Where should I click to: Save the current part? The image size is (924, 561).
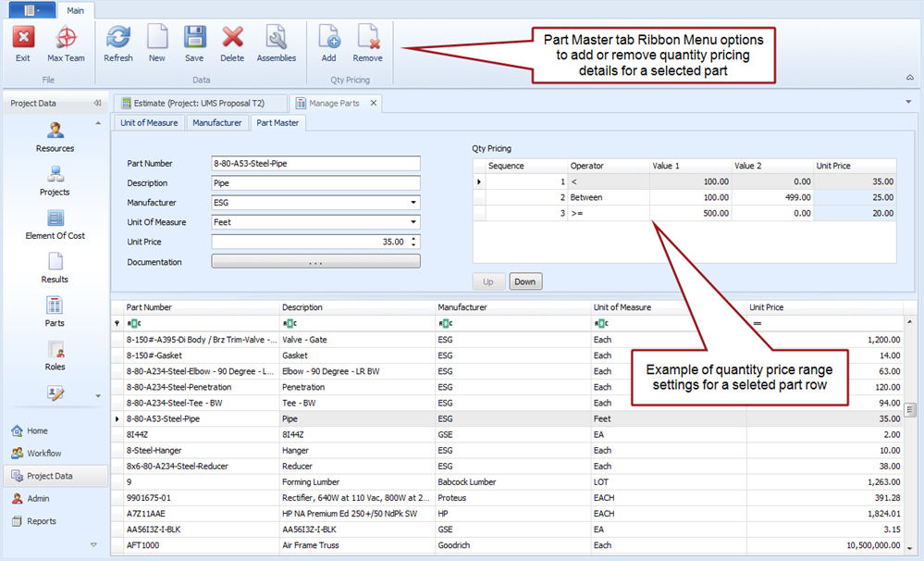pos(194,44)
